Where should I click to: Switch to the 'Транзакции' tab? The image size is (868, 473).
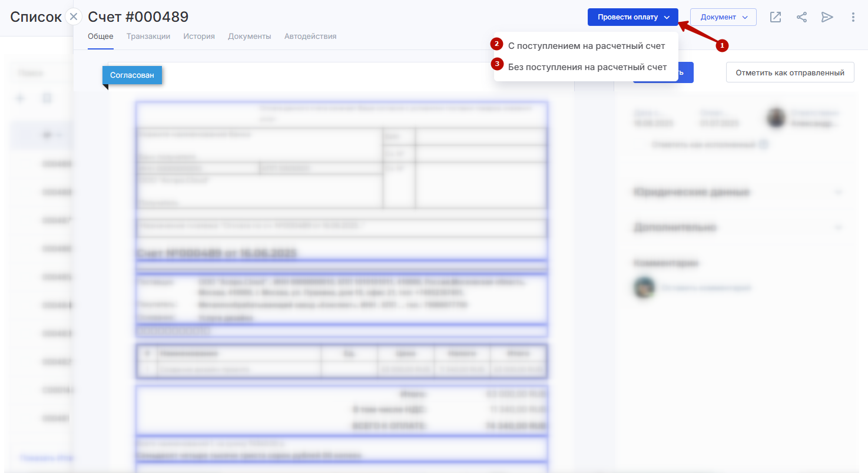pos(148,37)
